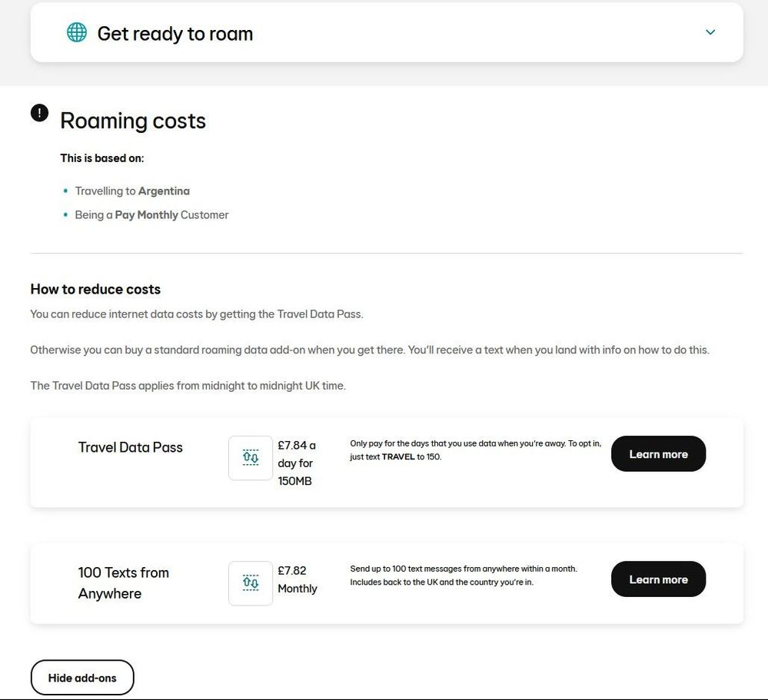Click the Travel Data Pass title
The image size is (768, 700).
pyautogui.click(x=130, y=447)
